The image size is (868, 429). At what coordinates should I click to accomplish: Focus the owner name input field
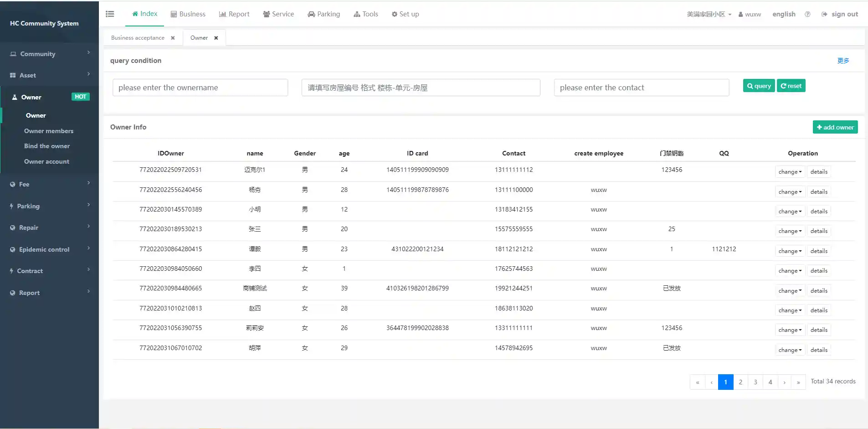(200, 88)
